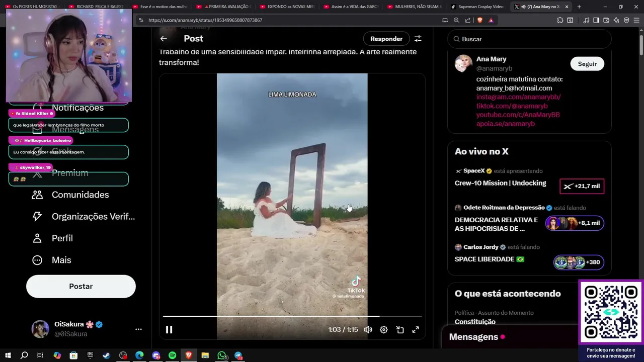Open the Brave Rewards triangle icon
The width and height of the screenshot is (644, 362).
click(491, 20)
